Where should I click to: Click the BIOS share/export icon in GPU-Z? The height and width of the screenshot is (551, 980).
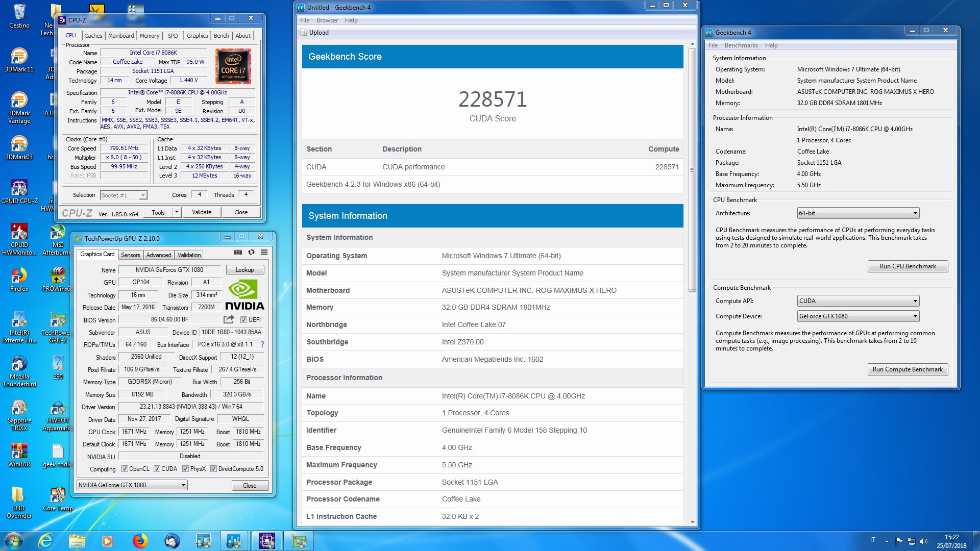229,319
